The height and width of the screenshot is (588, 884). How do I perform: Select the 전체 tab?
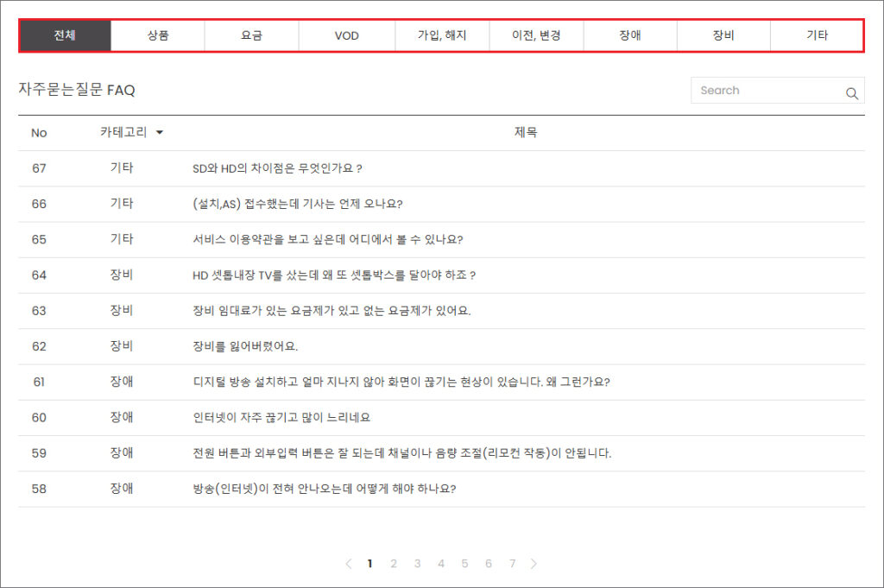65,35
